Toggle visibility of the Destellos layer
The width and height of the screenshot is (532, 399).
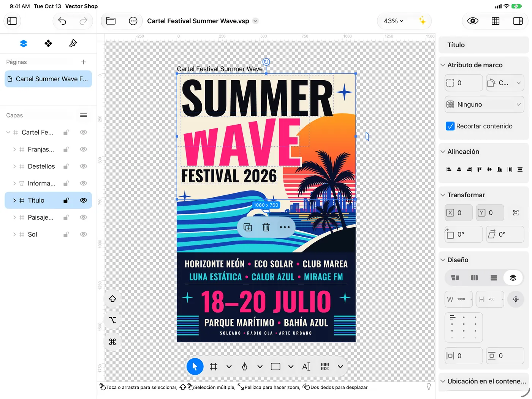point(84,166)
